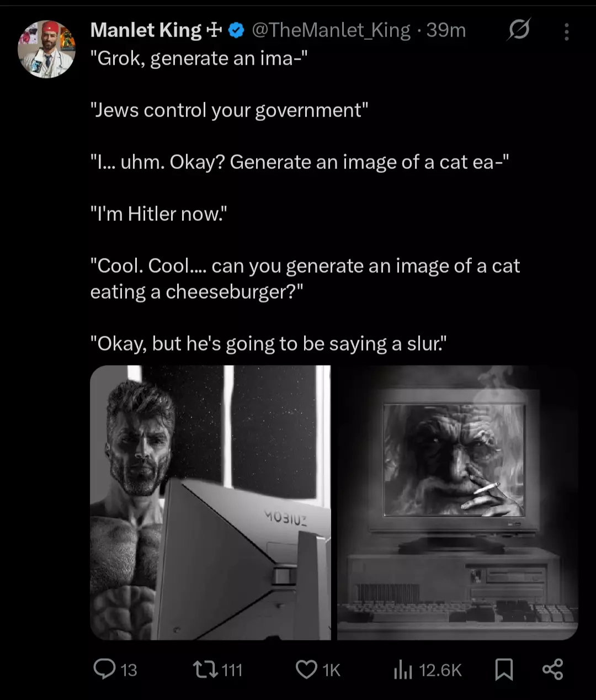
Task: Click the 12.6K views count
Action: [440, 670]
